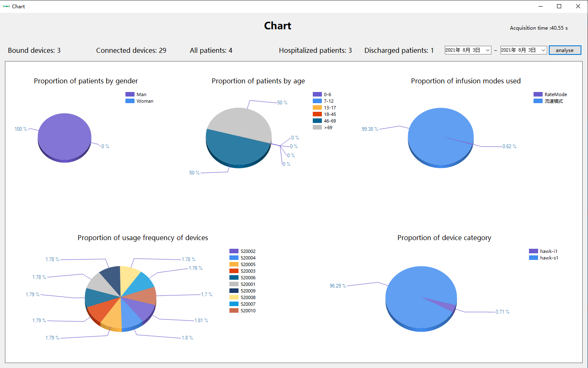Select the Man legend color swatch
The width and height of the screenshot is (588, 368).
click(x=130, y=94)
